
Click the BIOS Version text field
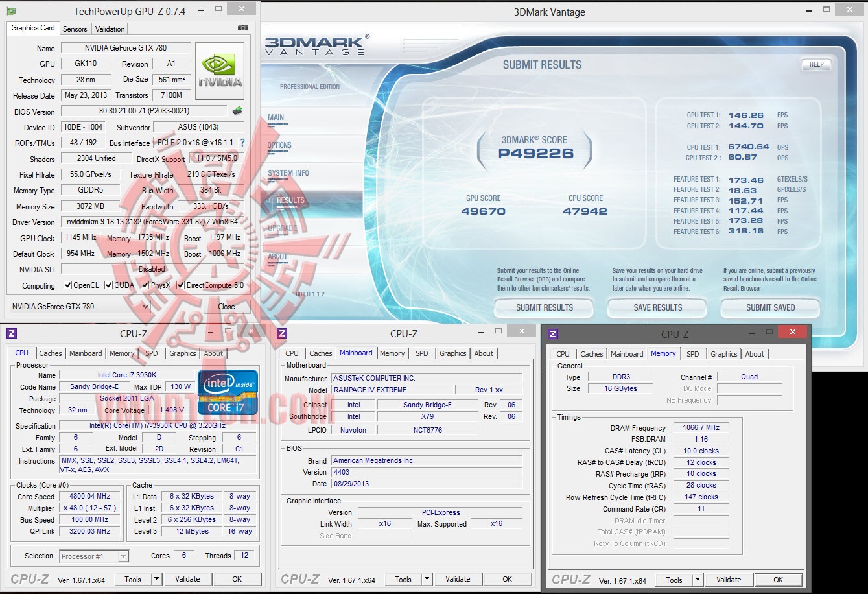click(144, 112)
